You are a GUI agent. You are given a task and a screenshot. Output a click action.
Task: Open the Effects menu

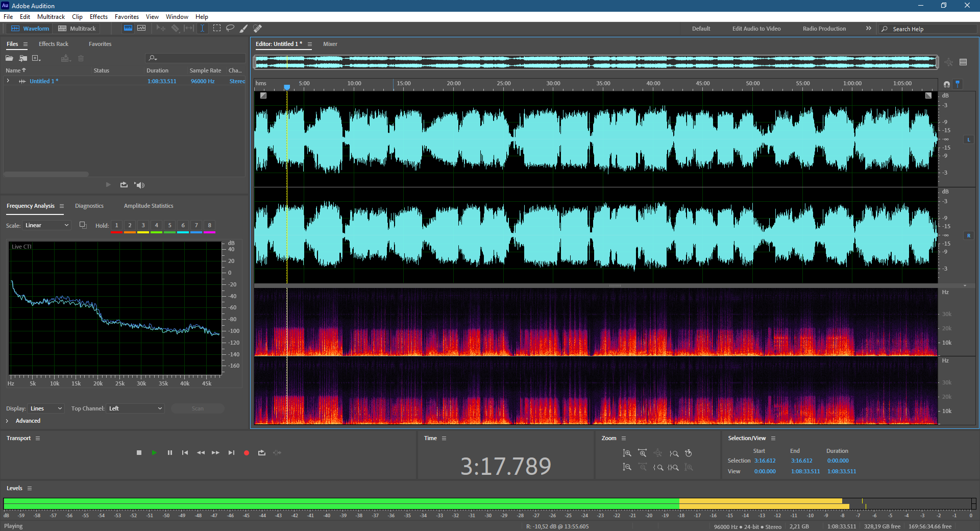pyautogui.click(x=99, y=17)
